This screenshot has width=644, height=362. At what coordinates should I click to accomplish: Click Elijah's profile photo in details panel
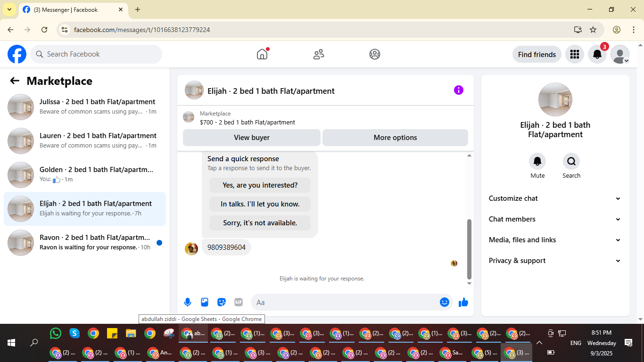click(555, 99)
